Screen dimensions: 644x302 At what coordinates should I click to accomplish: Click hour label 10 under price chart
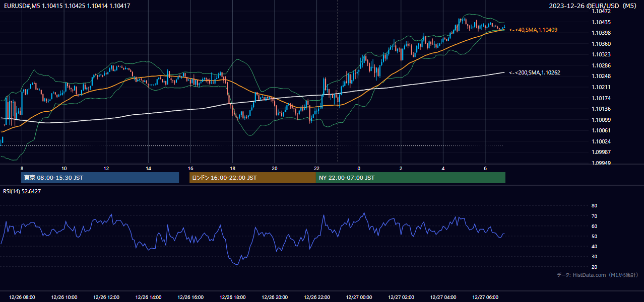pos(65,168)
